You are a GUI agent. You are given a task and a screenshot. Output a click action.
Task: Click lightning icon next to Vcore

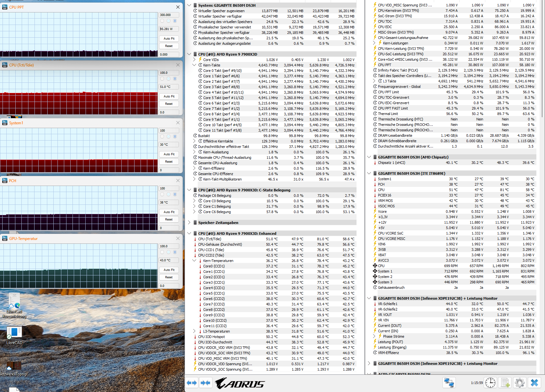point(375,211)
